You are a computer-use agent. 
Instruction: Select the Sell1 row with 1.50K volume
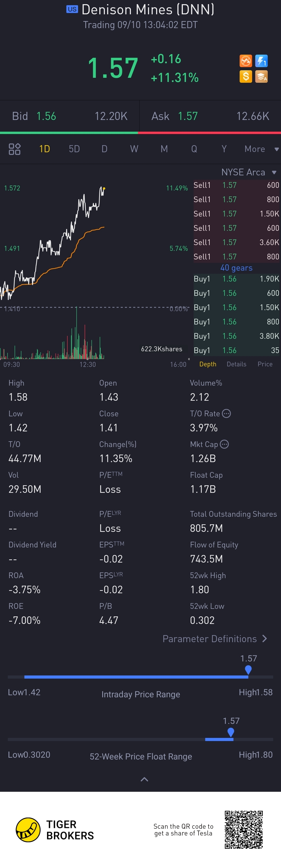pos(237,214)
